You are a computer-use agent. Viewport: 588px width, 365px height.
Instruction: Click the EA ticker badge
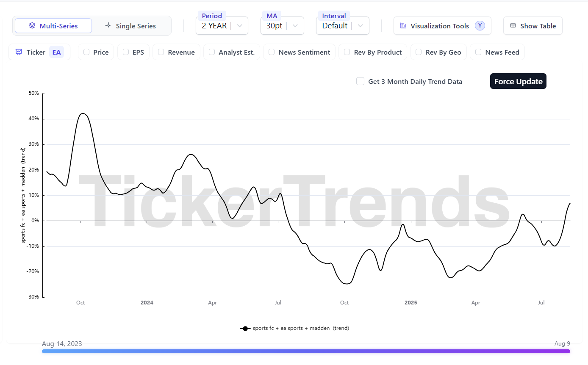tap(56, 53)
